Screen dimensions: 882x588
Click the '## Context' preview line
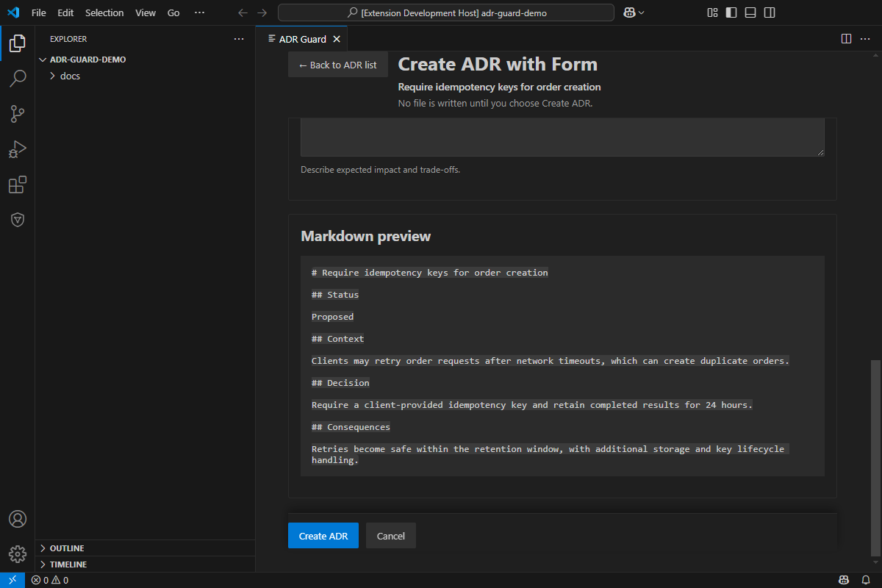338,339
